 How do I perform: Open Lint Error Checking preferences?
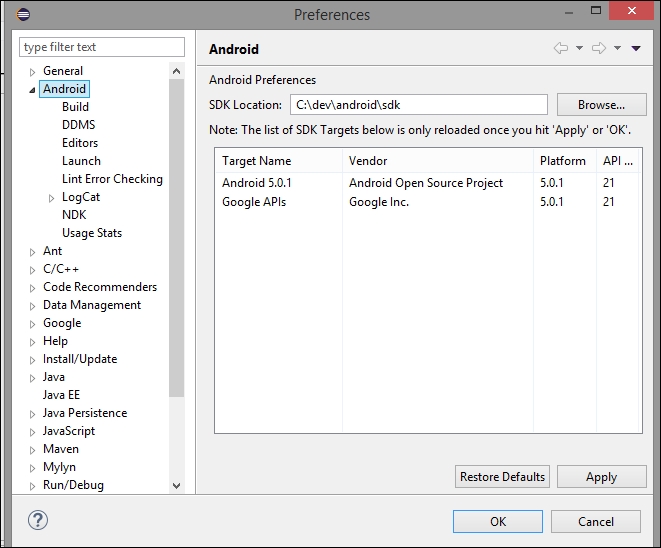coord(112,179)
